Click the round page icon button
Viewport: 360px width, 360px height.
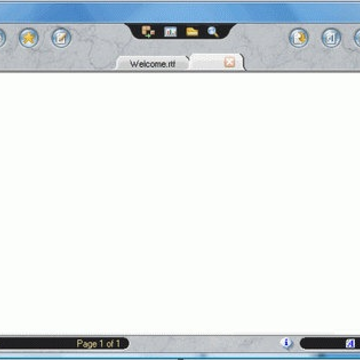[x=331, y=38]
